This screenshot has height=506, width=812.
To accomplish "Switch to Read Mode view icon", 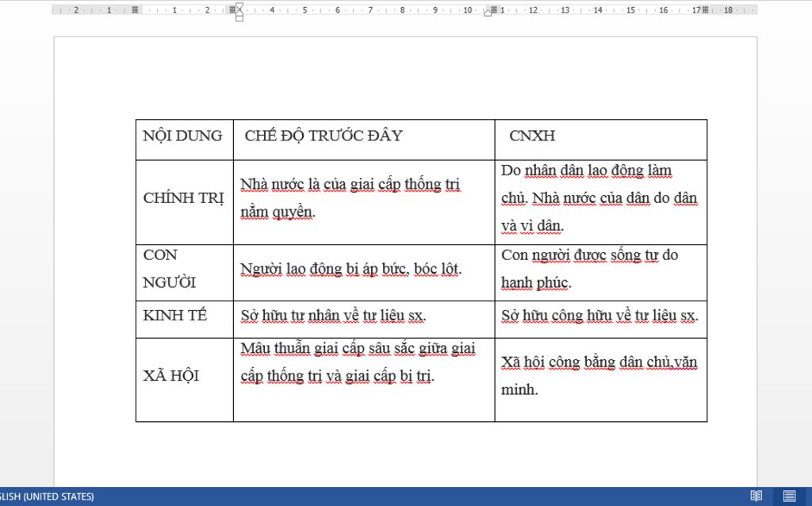I will point(756,496).
